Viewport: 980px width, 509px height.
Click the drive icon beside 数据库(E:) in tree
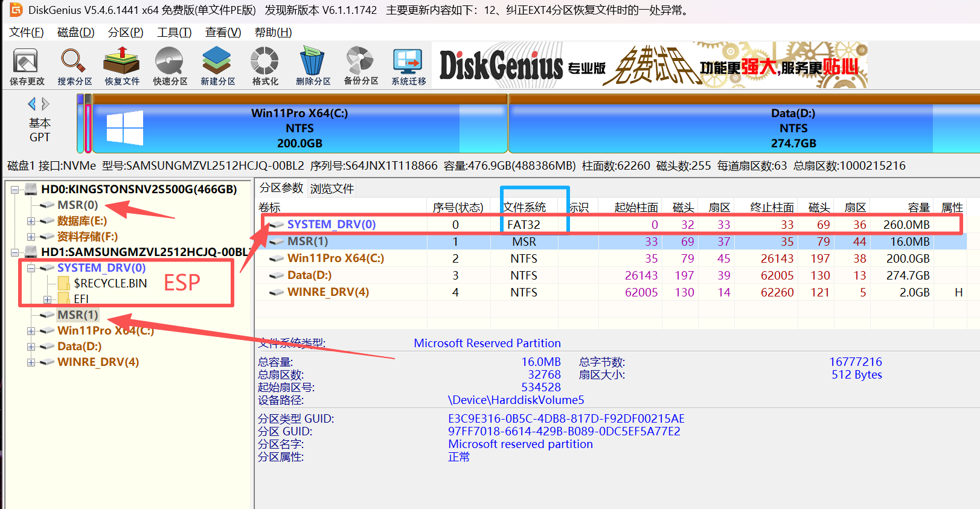point(47,221)
